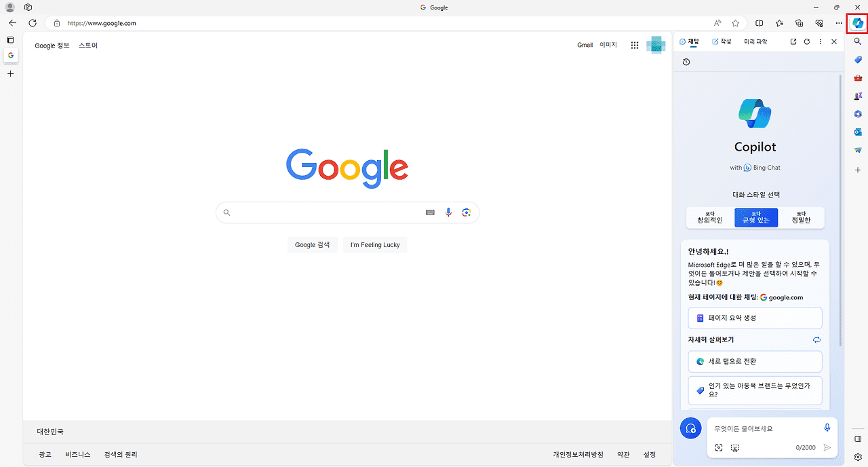Refresh the Copilot pane
This screenshot has width=868, height=467.
[807, 41]
